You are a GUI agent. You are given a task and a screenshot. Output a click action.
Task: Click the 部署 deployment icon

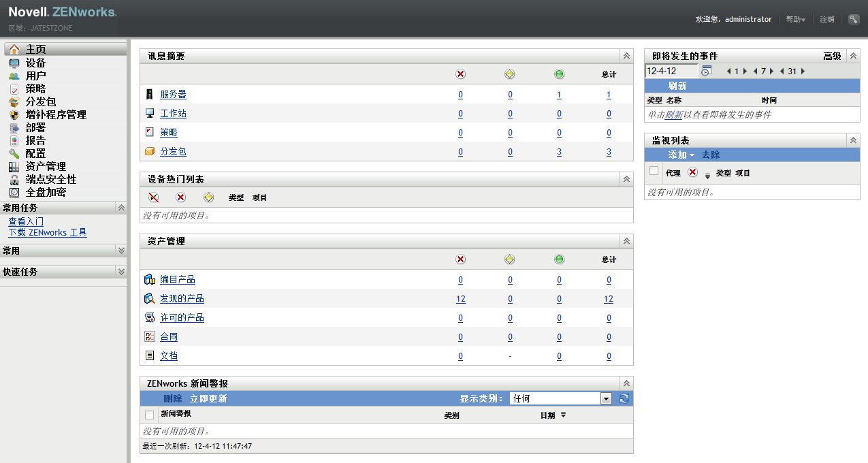14,127
